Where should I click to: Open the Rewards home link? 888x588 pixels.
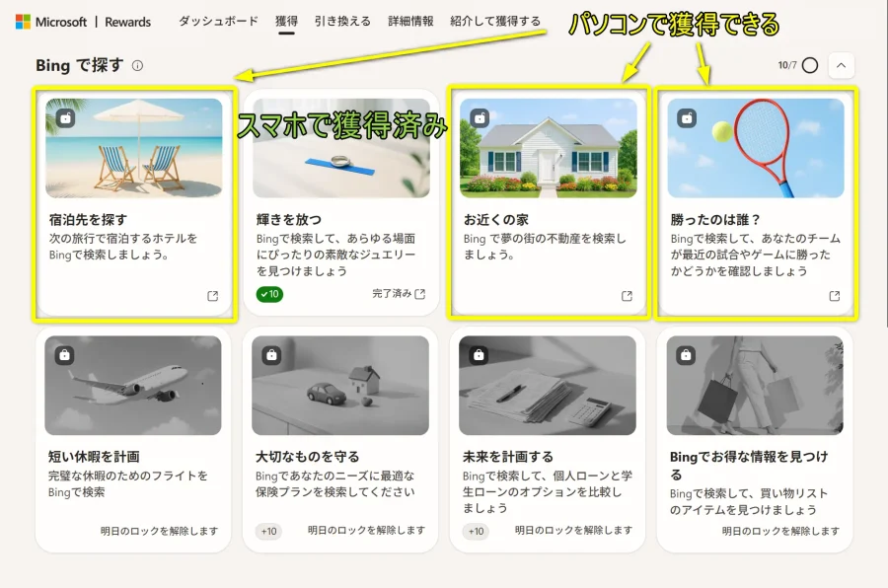[x=127, y=22]
